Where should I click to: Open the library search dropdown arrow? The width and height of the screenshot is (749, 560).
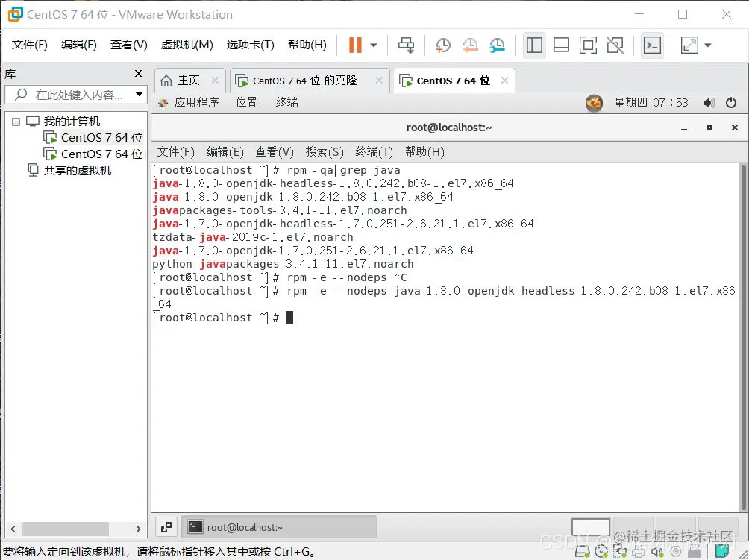click(139, 94)
